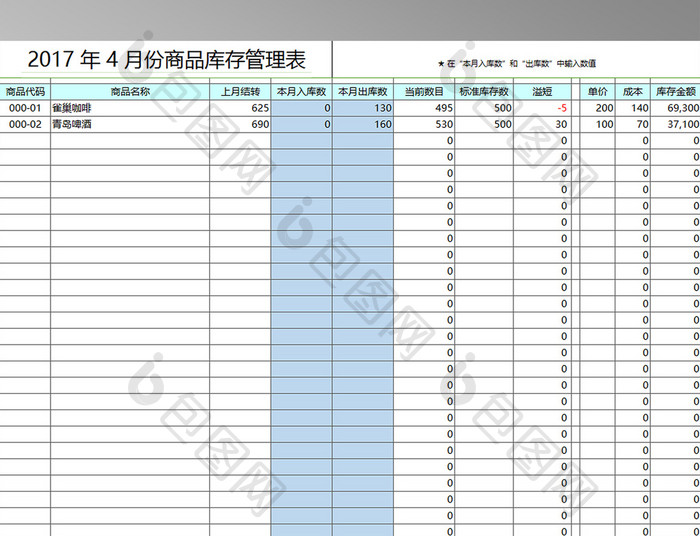
Task: Click the 130 outbound quantity cell
Action: click(363, 108)
